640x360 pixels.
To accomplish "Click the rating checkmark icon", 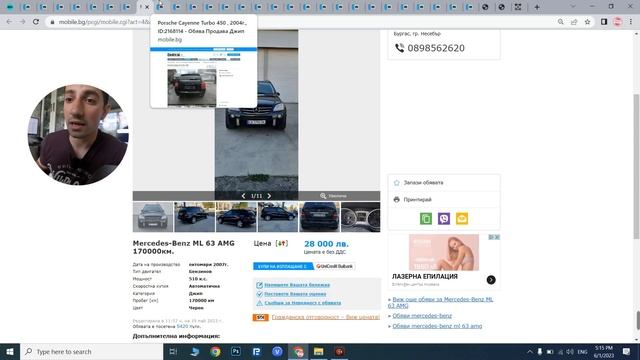I will (259, 294).
